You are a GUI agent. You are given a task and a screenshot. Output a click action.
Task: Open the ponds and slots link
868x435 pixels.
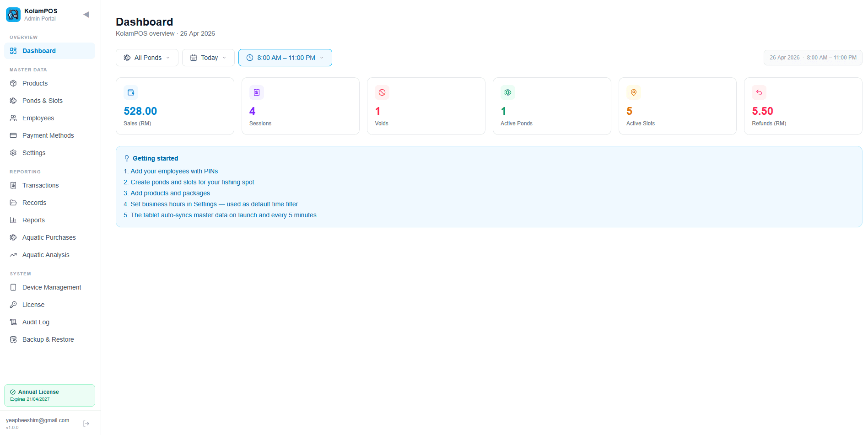tap(174, 182)
